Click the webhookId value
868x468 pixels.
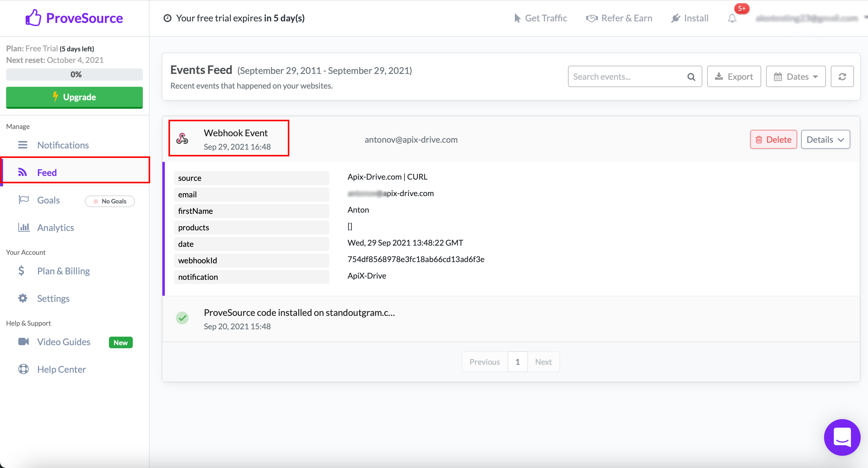coord(416,259)
